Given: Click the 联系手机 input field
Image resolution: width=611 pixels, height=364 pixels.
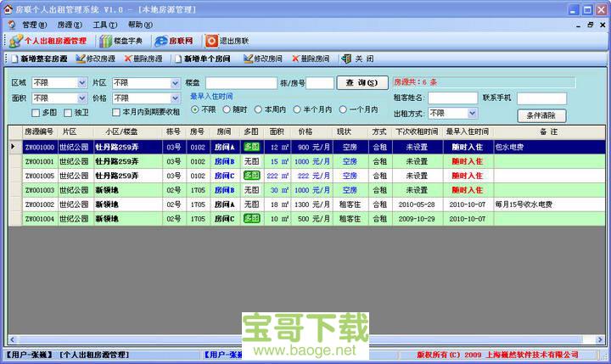Looking at the screenshot, I should [541, 98].
